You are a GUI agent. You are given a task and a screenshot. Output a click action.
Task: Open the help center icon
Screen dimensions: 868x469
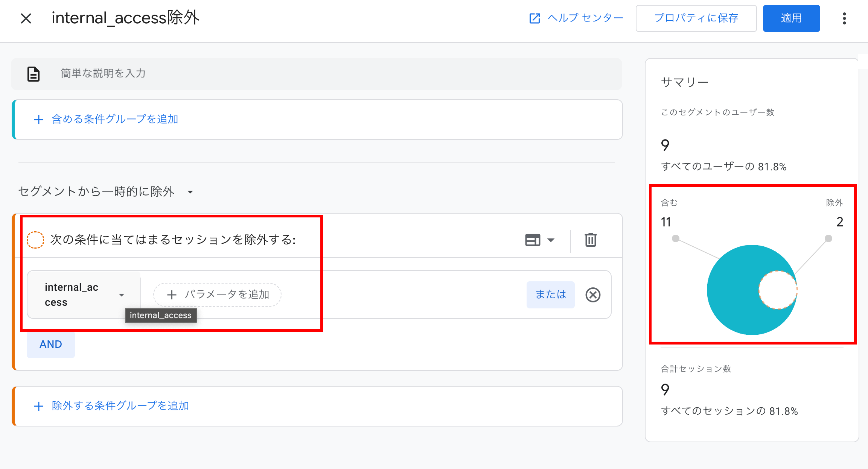tap(534, 18)
